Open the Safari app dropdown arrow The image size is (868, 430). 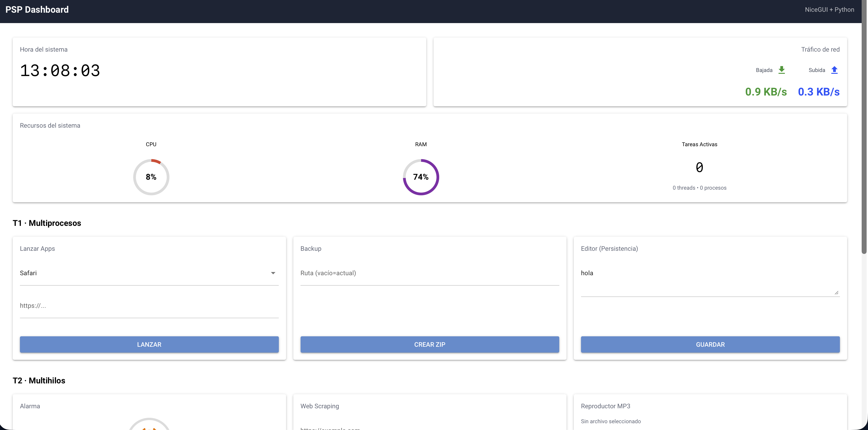[273, 273]
